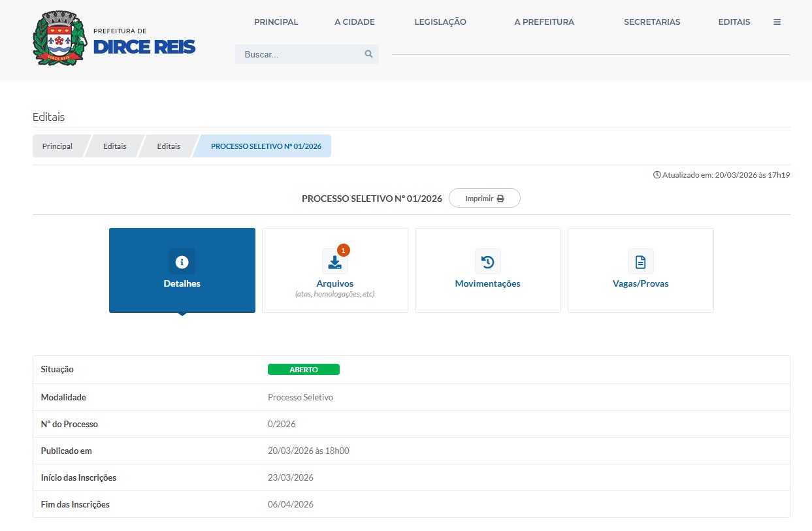Open the EDITAIS navigation menu
The height and width of the screenshot is (531, 812).
(x=734, y=22)
